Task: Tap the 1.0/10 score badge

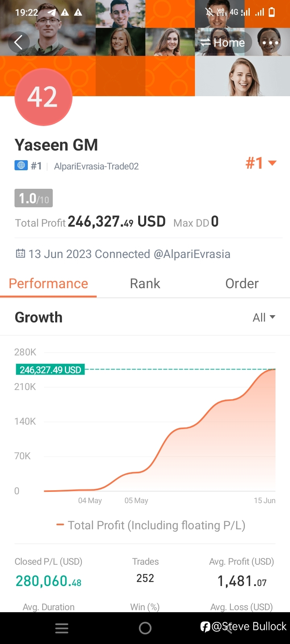Action: click(x=34, y=198)
